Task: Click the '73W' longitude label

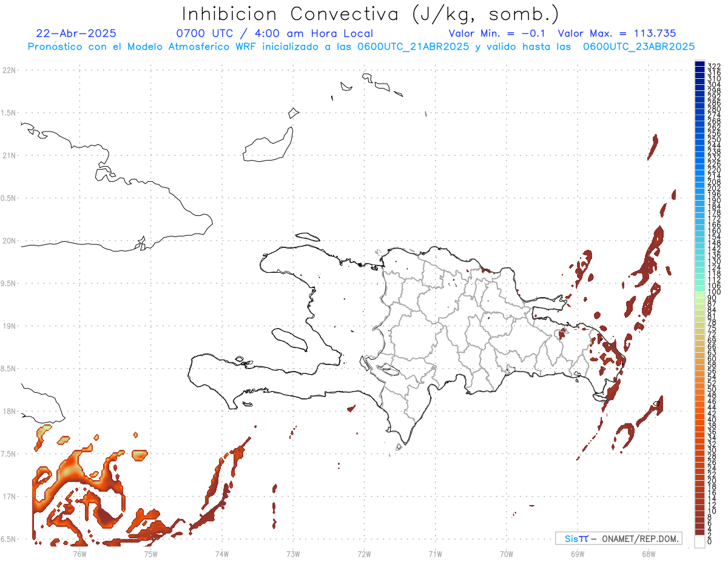Action: pos(293,554)
